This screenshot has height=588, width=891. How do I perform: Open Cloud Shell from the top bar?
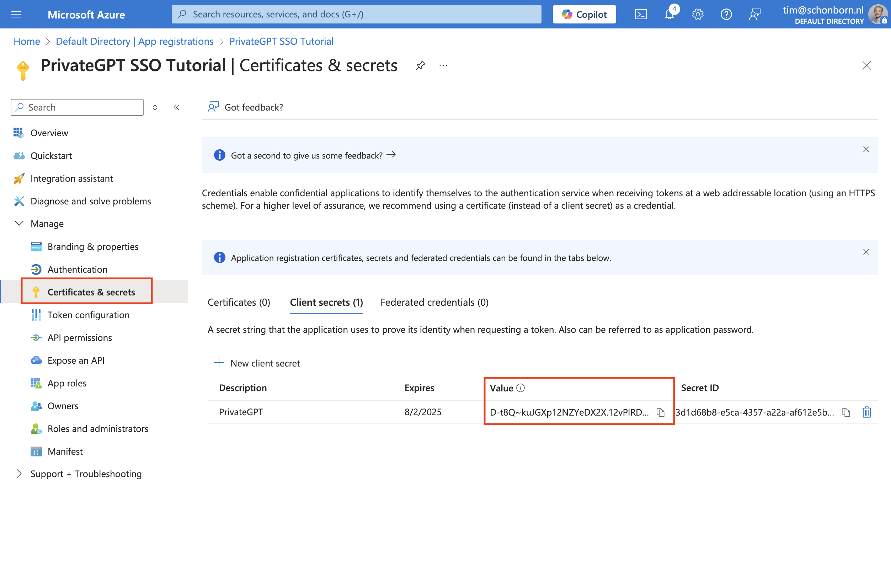(x=640, y=14)
